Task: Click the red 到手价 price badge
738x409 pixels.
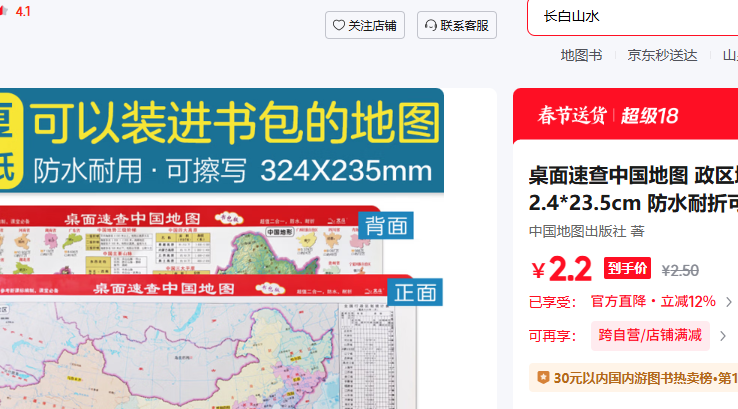Action: (x=627, y=268)
